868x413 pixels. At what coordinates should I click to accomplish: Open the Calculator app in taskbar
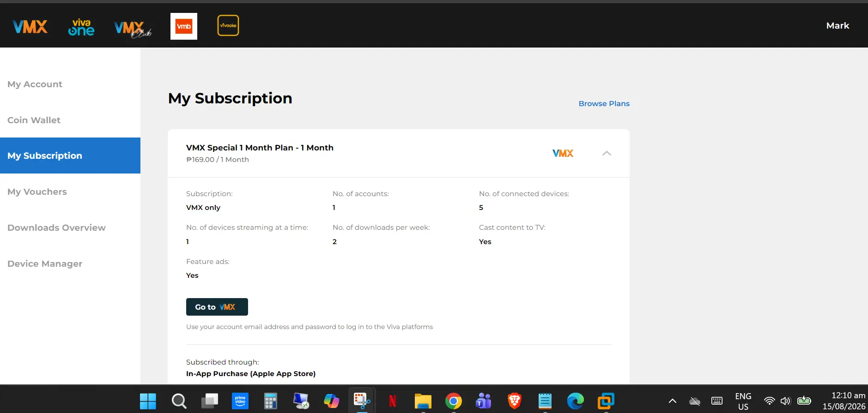tap(271, 401)
